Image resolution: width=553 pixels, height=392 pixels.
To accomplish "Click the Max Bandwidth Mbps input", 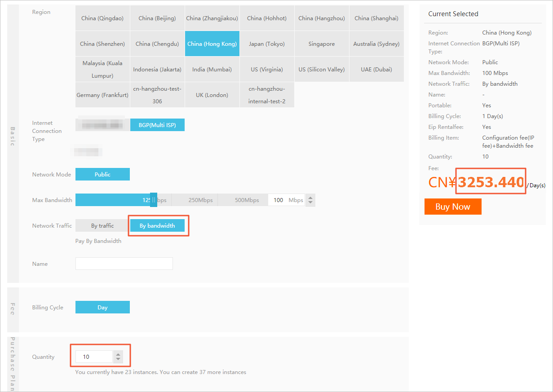I will [x=279, y=200].
